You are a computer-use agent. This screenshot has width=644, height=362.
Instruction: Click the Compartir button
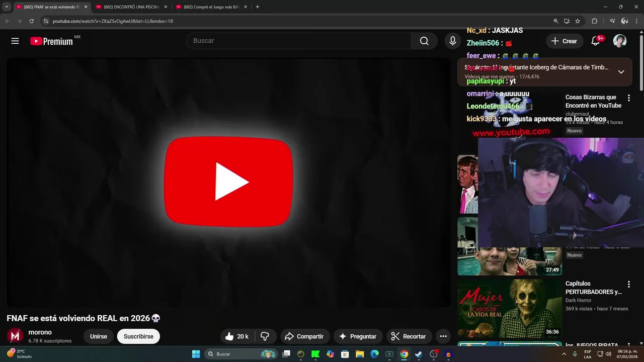(304, 336)
